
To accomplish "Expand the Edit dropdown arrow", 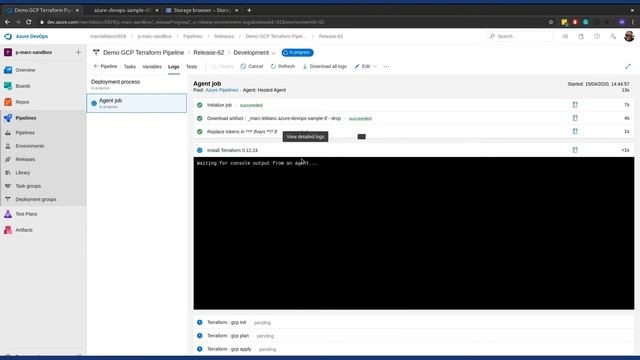I will pos(375,67).
